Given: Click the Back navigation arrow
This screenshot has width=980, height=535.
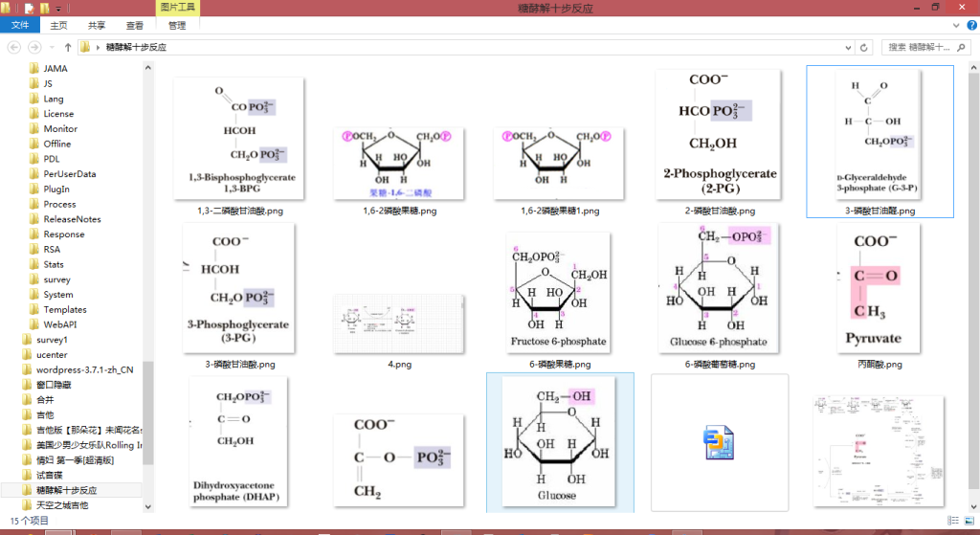Looking at the screenshot, I should 15,46.
